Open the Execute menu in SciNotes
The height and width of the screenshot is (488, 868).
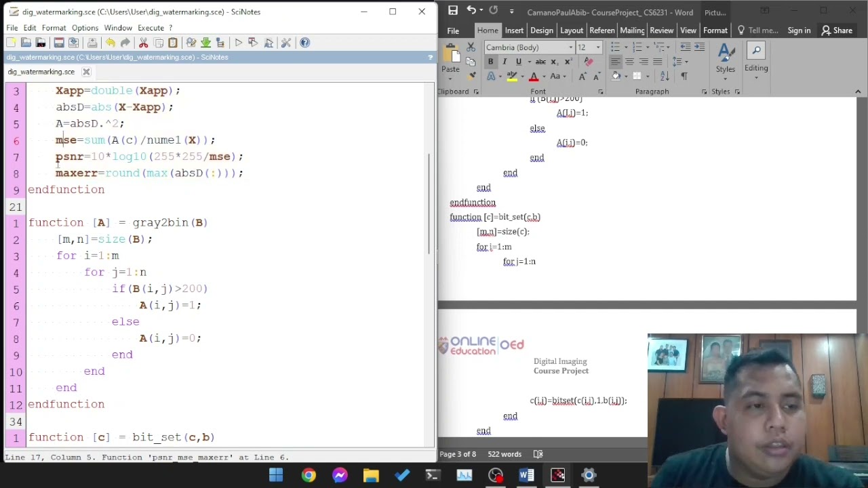click(x=151, y=28)
